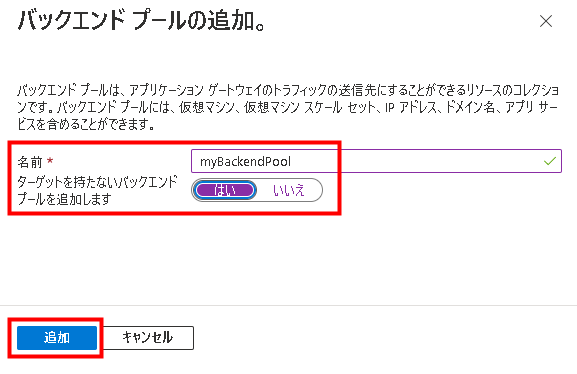Select はい for backend pool without targets
The height and width of the screenshot is (374, 577).
pyautogui.click(x=224, y=190)
